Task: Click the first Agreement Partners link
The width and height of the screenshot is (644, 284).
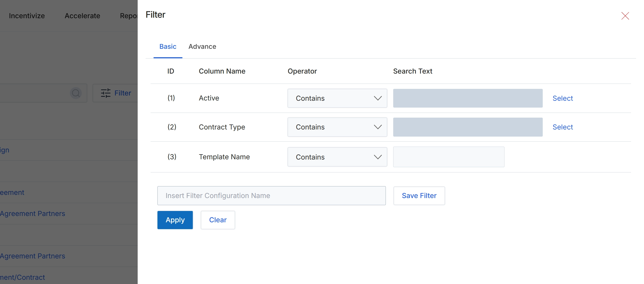Action: [x=32, y=214]
